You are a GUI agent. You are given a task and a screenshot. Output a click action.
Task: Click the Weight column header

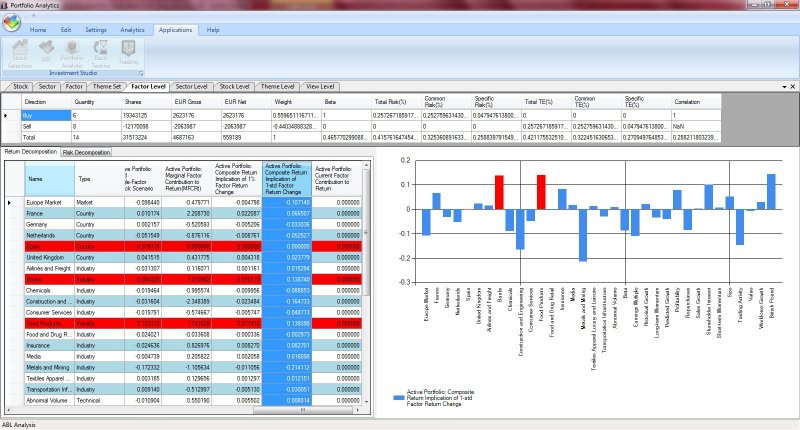(296, 102)
